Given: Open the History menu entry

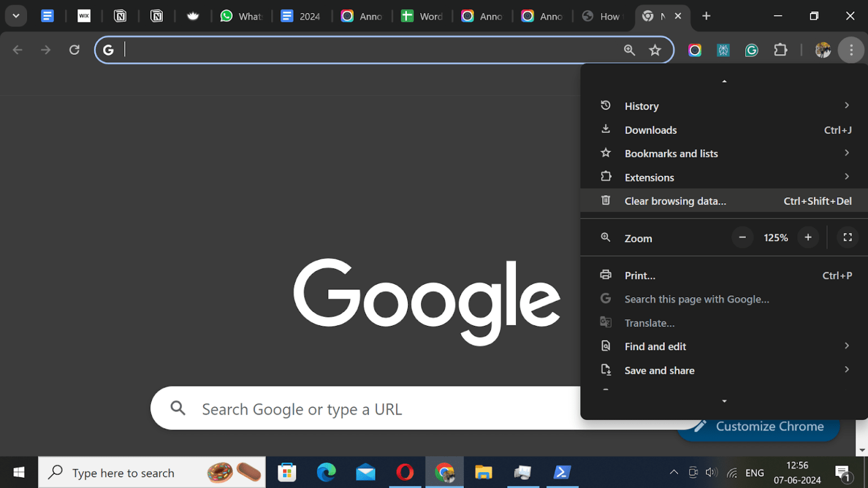Looking at the screenshot, I should click(x=641, y=106).
